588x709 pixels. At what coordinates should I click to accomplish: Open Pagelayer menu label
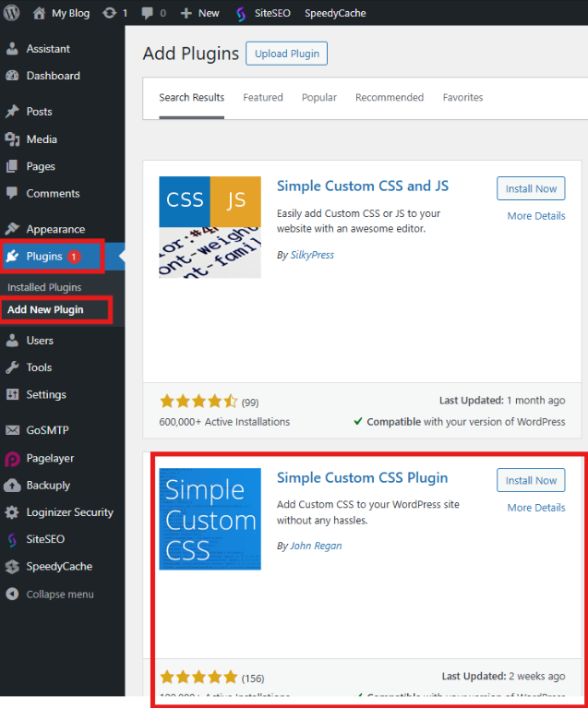(x=50, y=459)
